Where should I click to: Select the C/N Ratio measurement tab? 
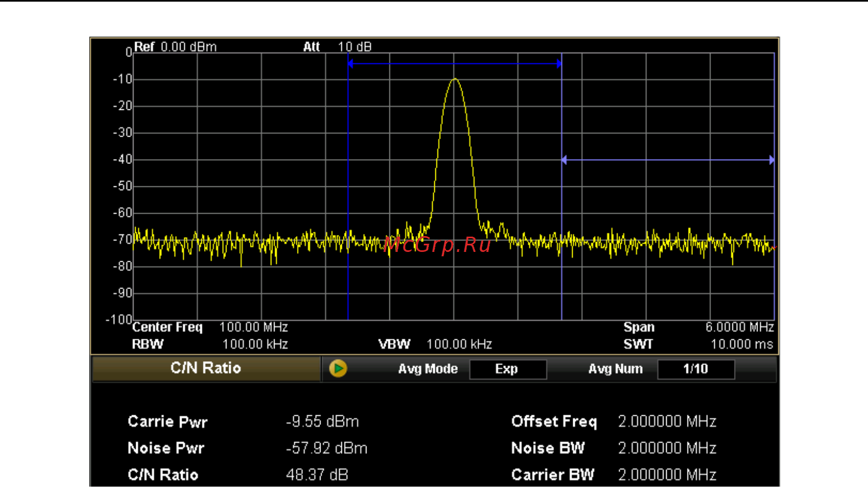click(206, 368)
